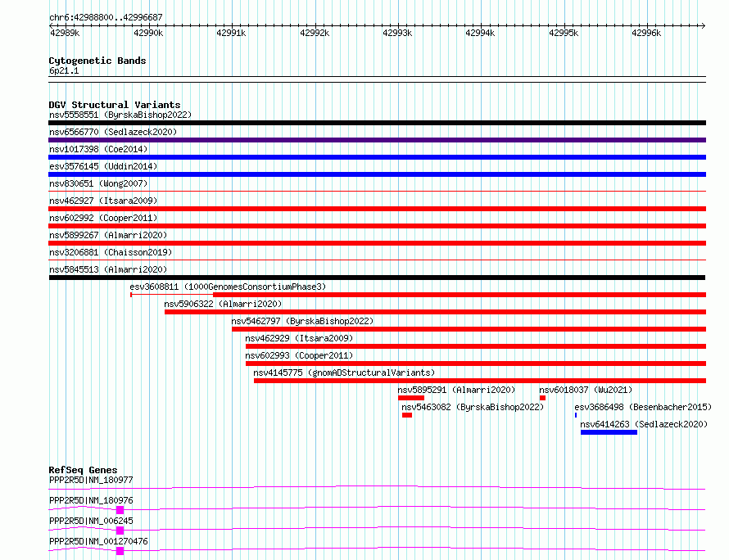This screenshot has height=560, width=729.
Task: Click the DGV Structural Variants track heading
Action: pyautogui.click(x=115, y=105)
